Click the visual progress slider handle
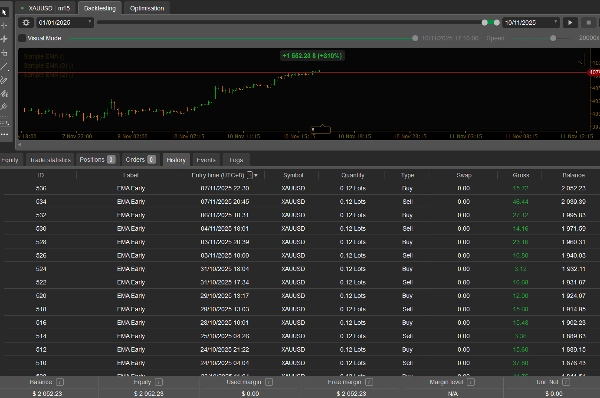The image size is (600, 398). pyautogui.click(x=415, y=38)
